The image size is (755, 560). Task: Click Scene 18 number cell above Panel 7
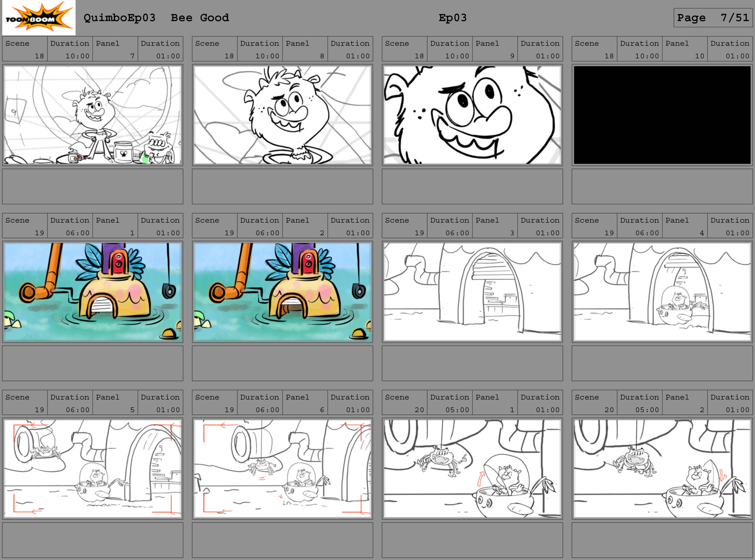(25, 49)
